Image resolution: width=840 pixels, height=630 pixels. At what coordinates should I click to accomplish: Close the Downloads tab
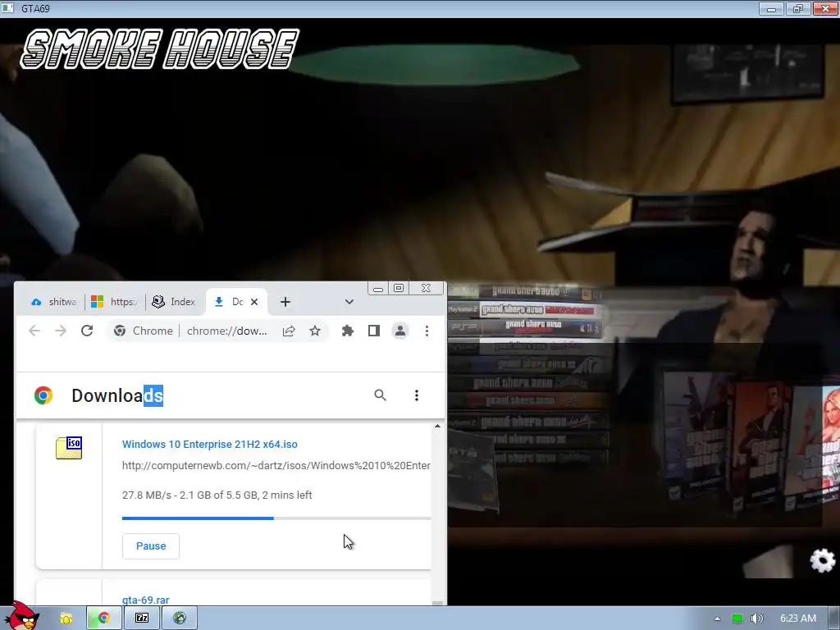(x=254, y=302)
